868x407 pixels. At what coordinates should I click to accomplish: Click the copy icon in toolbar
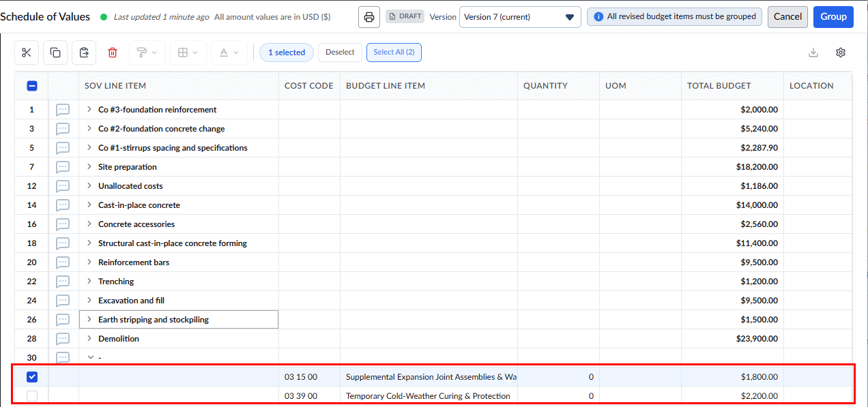pyautogui.click(x=55, y=52)
